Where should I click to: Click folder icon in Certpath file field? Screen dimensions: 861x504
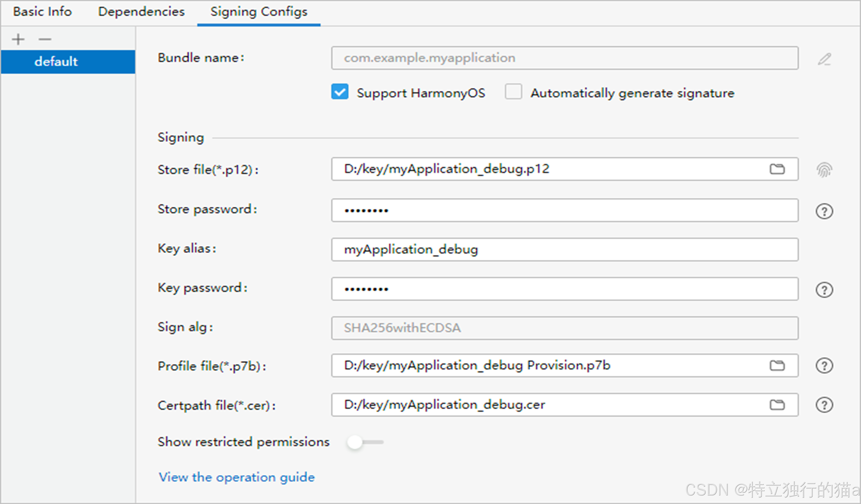click(777, 405)
